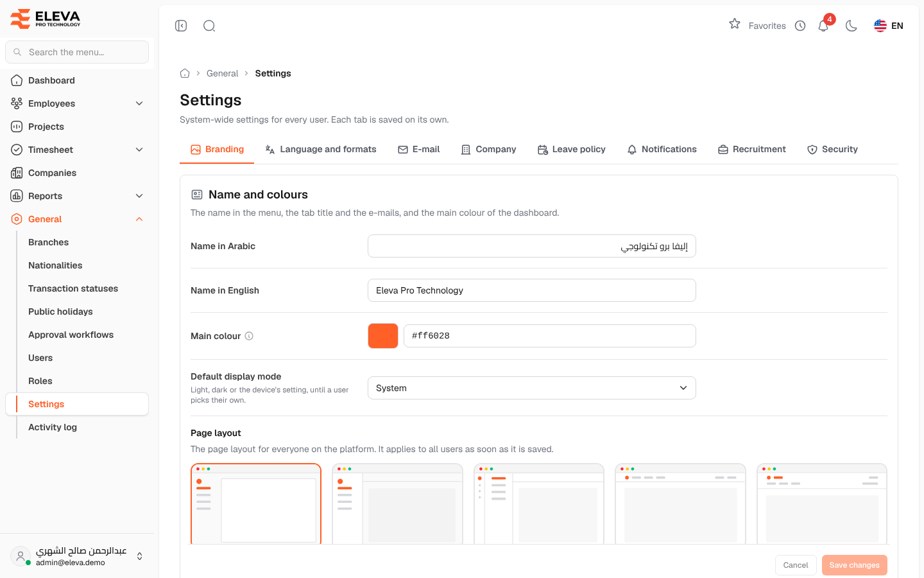Open the E-mail settings tab

point(419,149)
